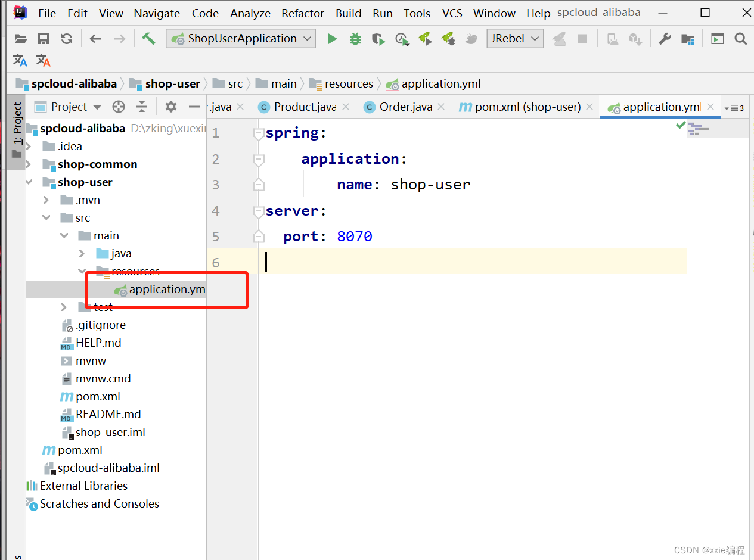754x560 pixels.
Task: Close the Order.java tab
Action: (x=441, y=107)
